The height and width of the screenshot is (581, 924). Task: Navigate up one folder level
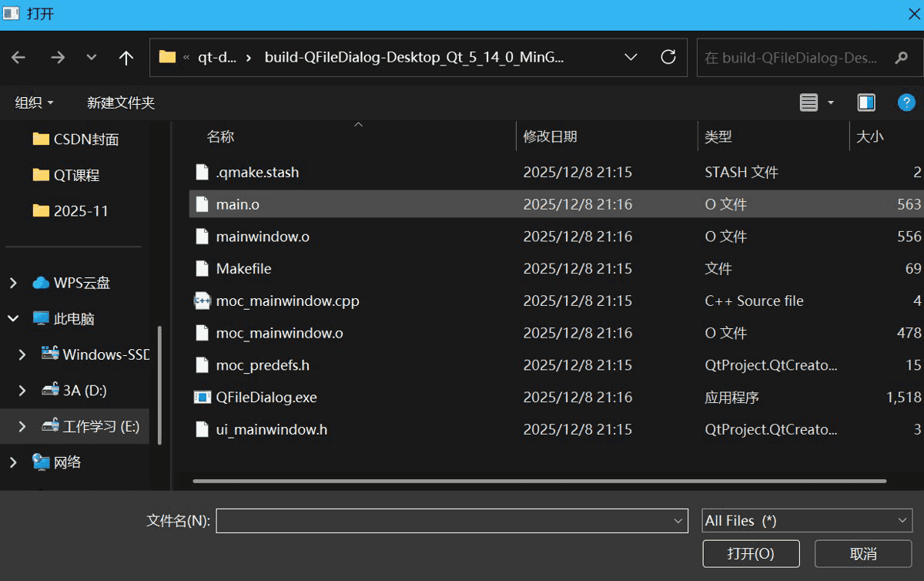[126, 58]
